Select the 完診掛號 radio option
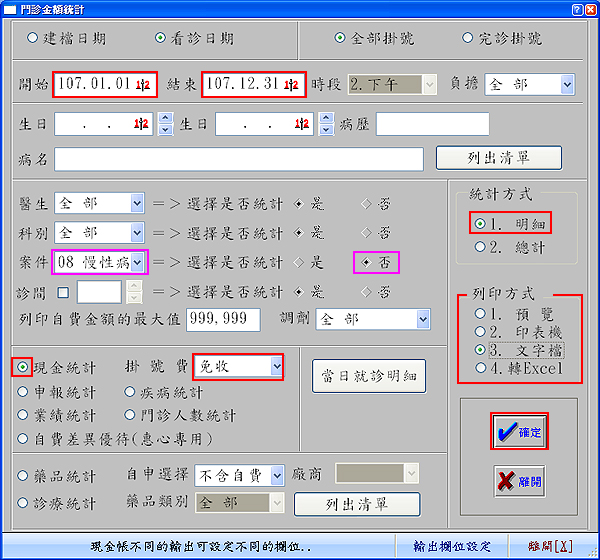 coord(468,39)
